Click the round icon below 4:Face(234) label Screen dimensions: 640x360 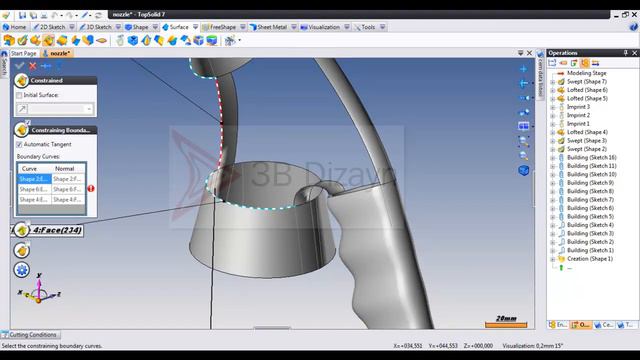coord(22,250)
